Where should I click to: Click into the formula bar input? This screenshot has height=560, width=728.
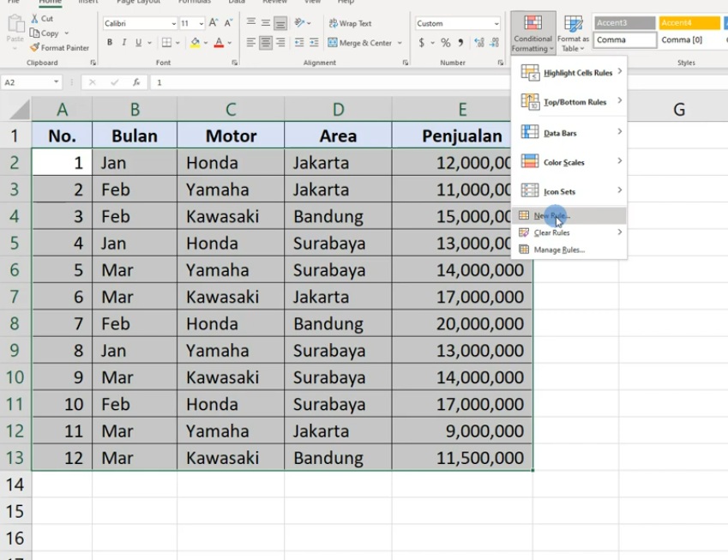click(329, 82)
